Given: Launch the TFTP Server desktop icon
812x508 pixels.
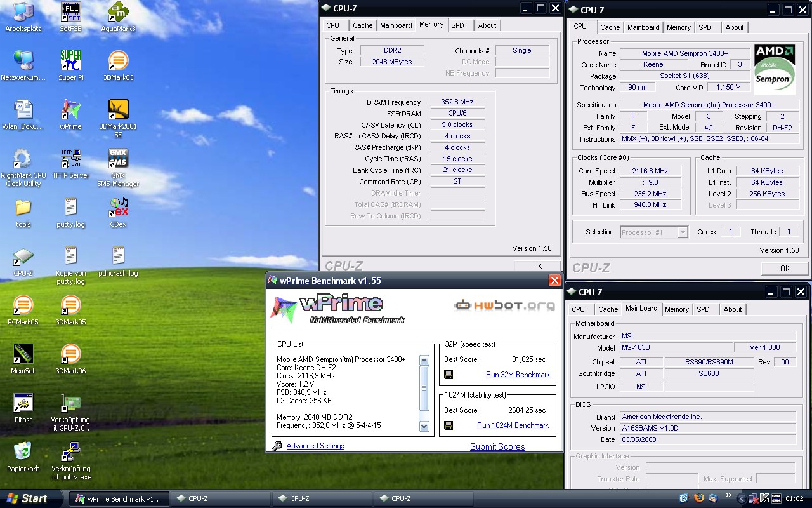Looking at the screenshot, I should [71, 158].
